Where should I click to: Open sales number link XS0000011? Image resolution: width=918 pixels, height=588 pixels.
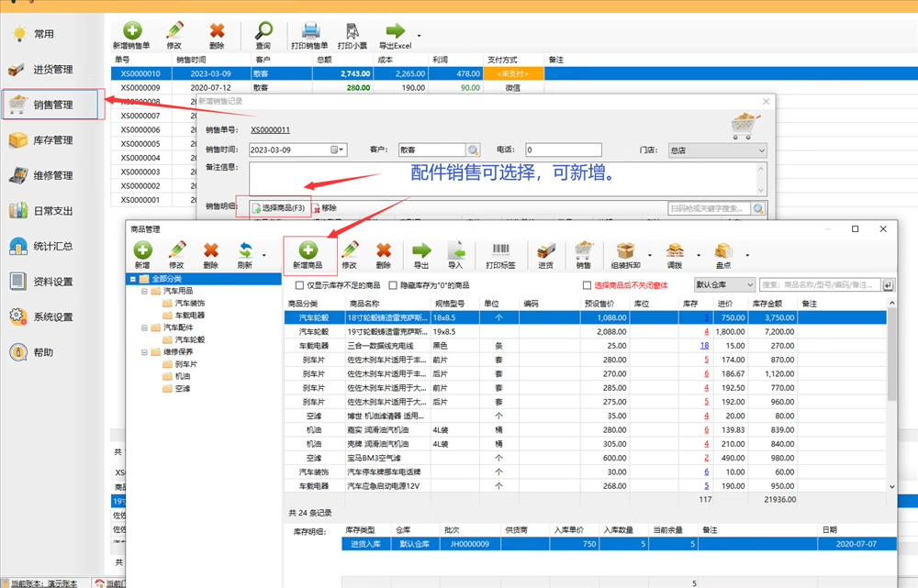271,130
